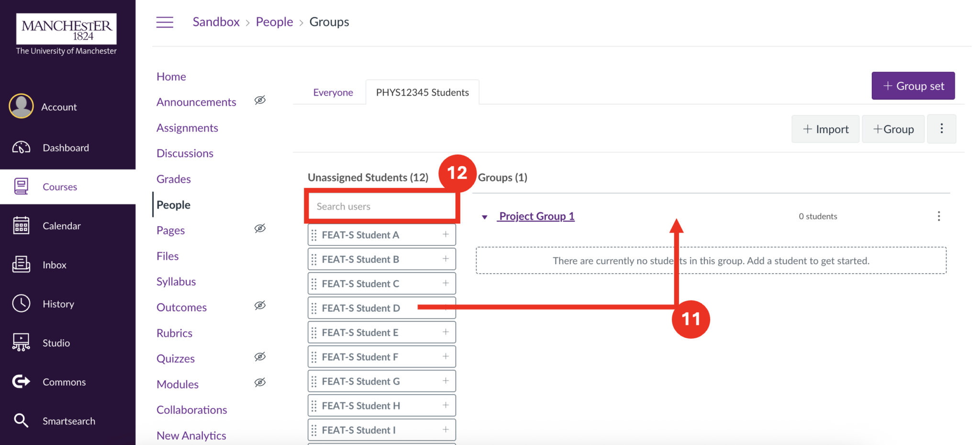Open the Inbox icon
The height and width of the screenshot is (445, 980).
pos(21,265)
